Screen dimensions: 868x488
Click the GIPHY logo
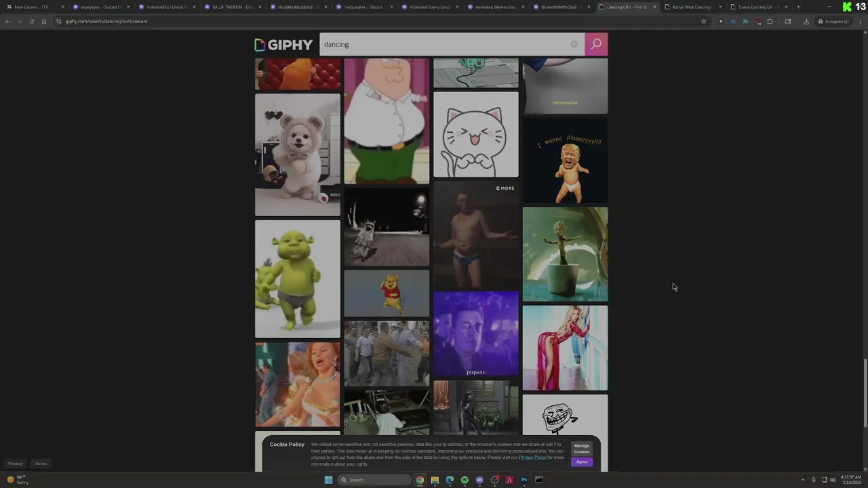(x=283, y=45)
